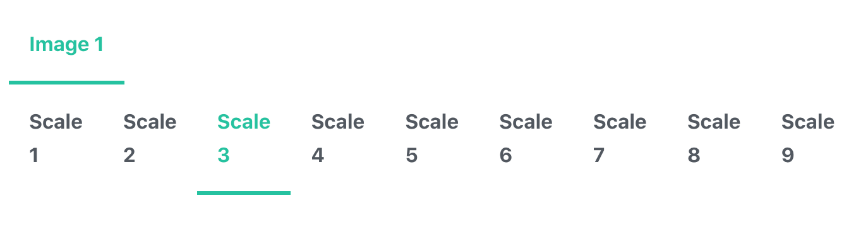This screenshot has height=227, width=868.
Task: Click the green underline beneath Image 1
Action: click(x=66, y=82)
